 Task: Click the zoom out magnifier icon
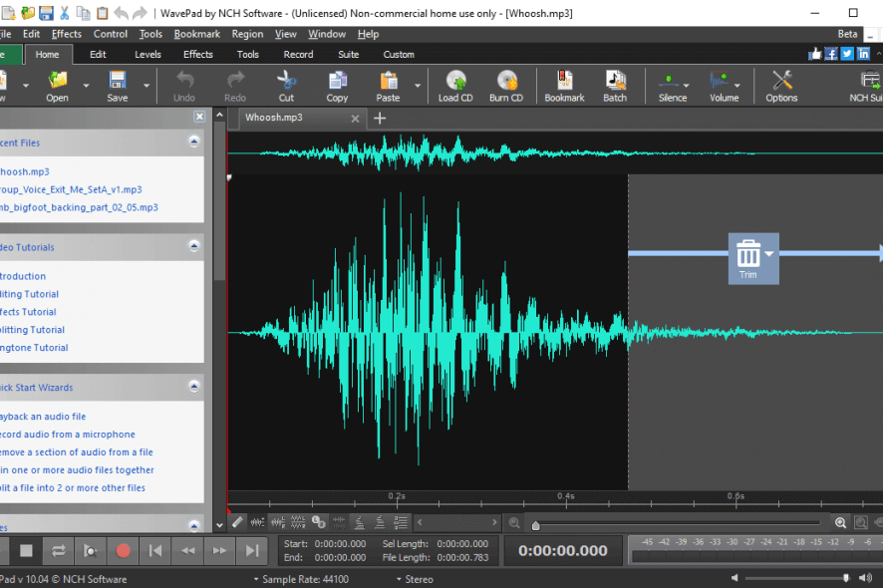tap(514, 522)
